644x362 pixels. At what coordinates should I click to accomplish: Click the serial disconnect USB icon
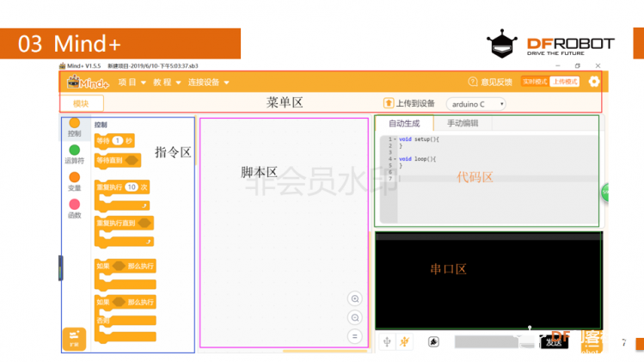click(405, 341)
